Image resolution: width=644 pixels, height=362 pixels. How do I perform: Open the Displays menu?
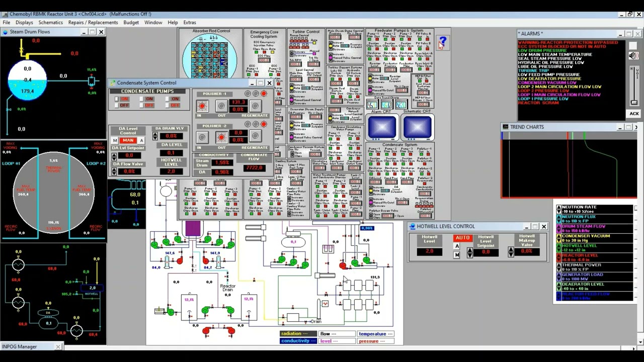coord(24,23)
